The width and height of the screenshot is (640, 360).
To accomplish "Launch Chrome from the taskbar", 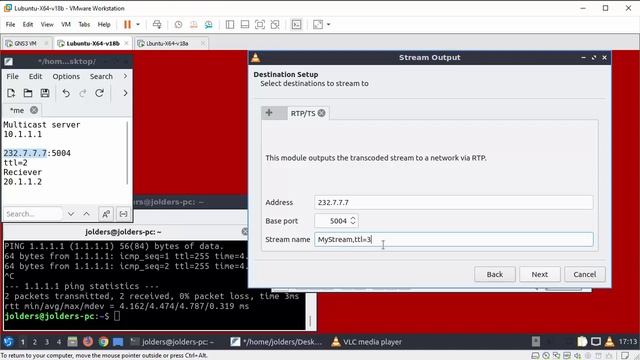I will coord(103,342).
